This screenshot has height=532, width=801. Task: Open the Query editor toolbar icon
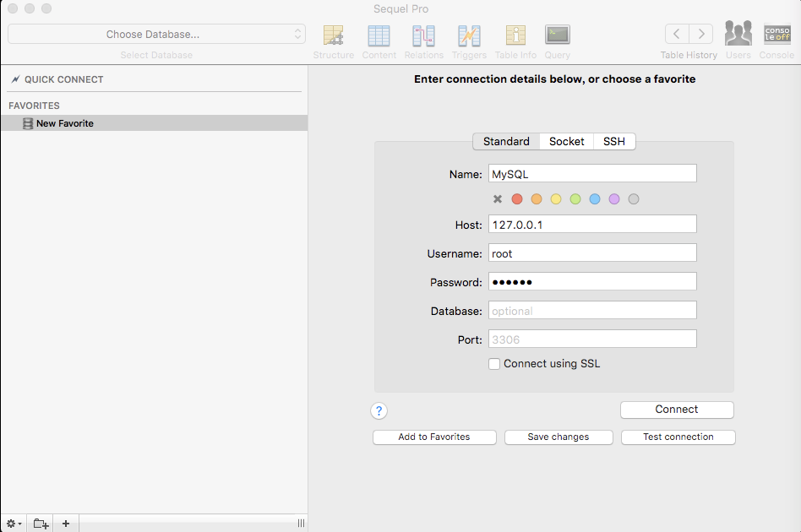557,35
